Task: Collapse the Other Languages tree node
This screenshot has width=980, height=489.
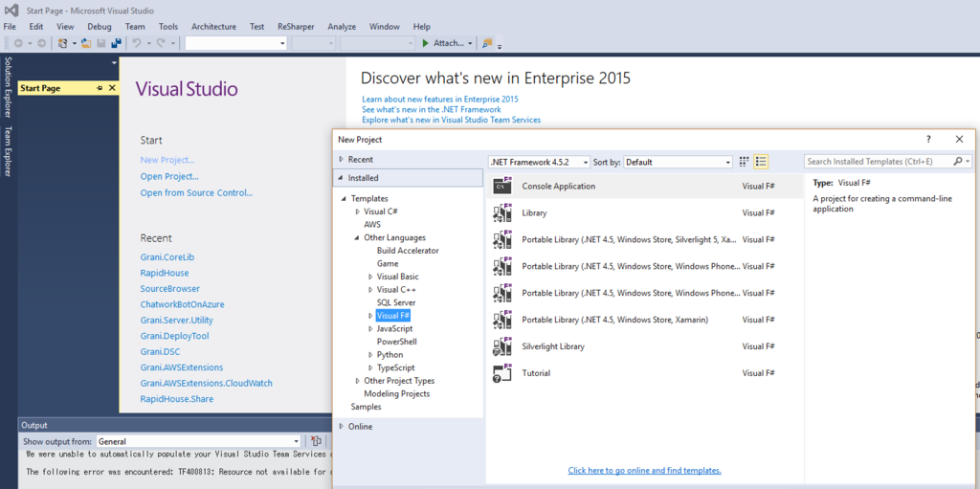Action: [x=357, y=237]
